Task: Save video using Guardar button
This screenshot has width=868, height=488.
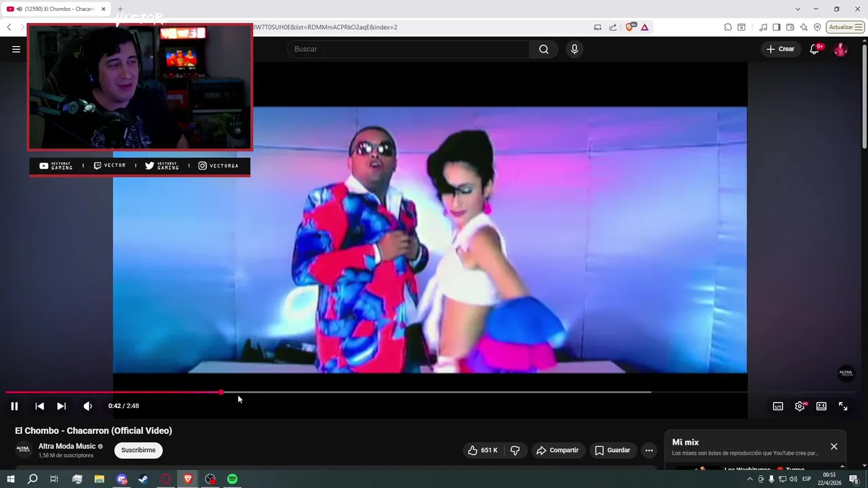Action: tap(612, 450)
